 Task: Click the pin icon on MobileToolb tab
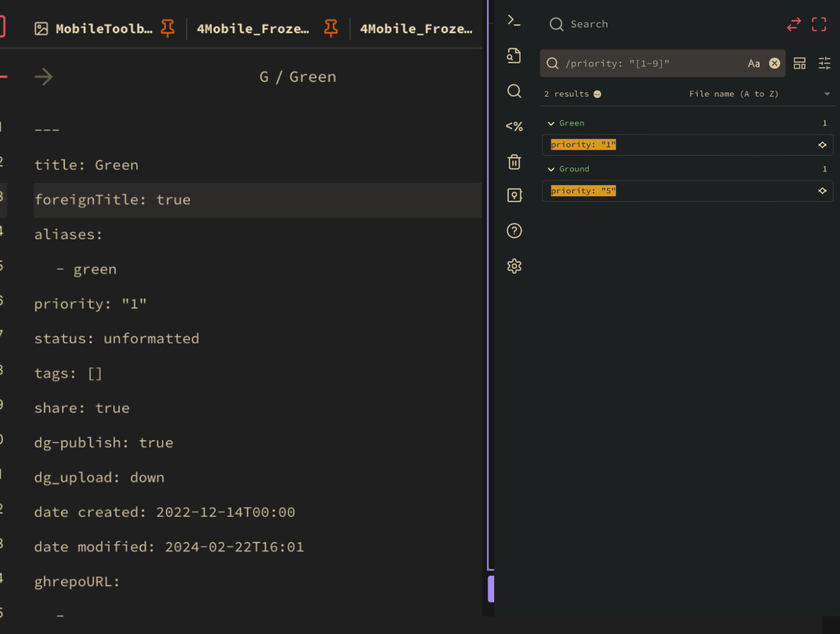[167, 28]
